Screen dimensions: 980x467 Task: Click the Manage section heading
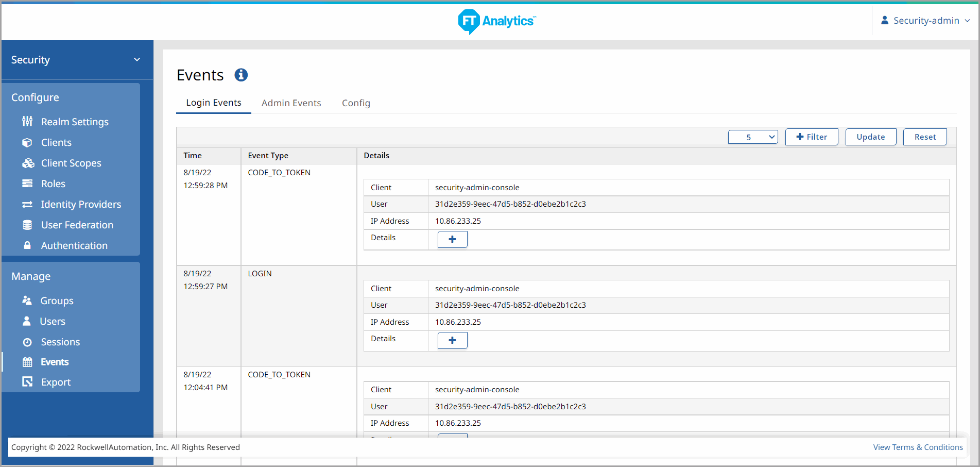pos(31,276)
